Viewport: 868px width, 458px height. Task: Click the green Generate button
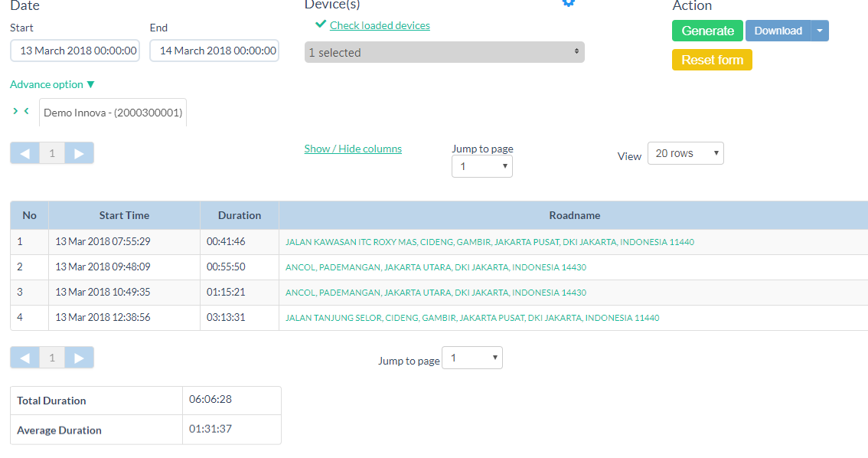point(707,31)
